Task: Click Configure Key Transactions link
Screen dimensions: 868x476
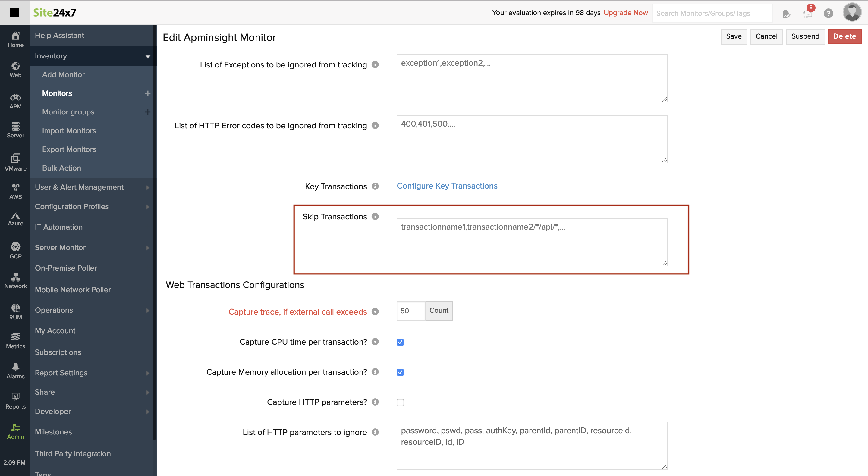Action: 447,186
